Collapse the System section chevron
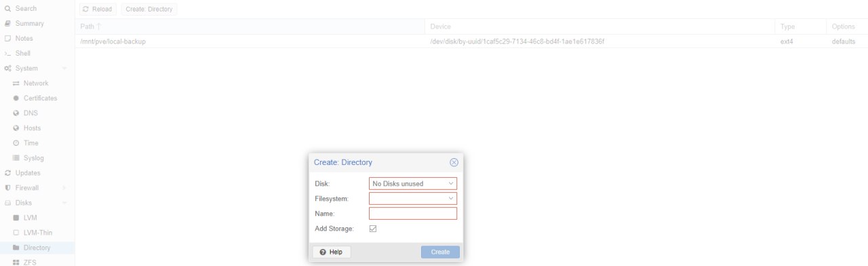The height and width of the screenshot is (266, 868). [64, 69]
